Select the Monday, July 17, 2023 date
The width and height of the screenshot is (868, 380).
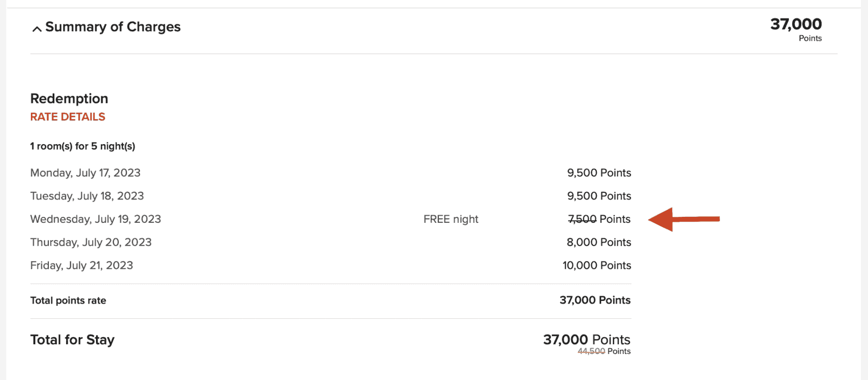85,173
